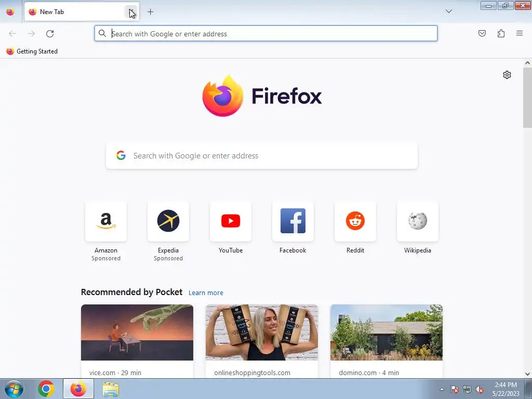
Task: Click page scrollbar up arrow
Action: click(x=527, y=63)
